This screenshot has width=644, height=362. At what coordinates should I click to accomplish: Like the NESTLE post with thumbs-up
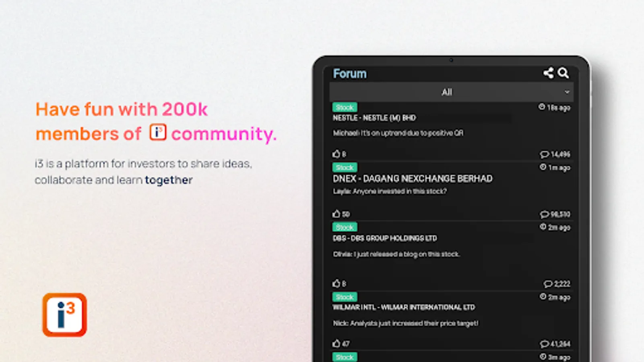coord(336,154)
